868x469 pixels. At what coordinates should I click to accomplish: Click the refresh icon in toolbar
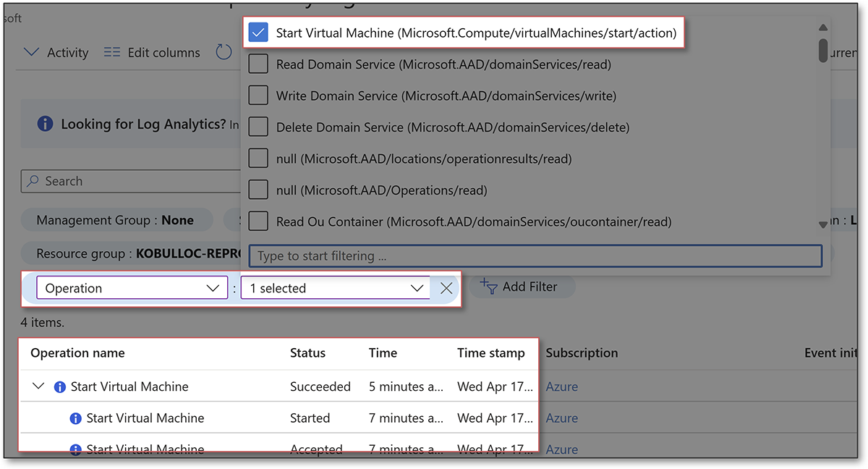(x=224, y=52)
